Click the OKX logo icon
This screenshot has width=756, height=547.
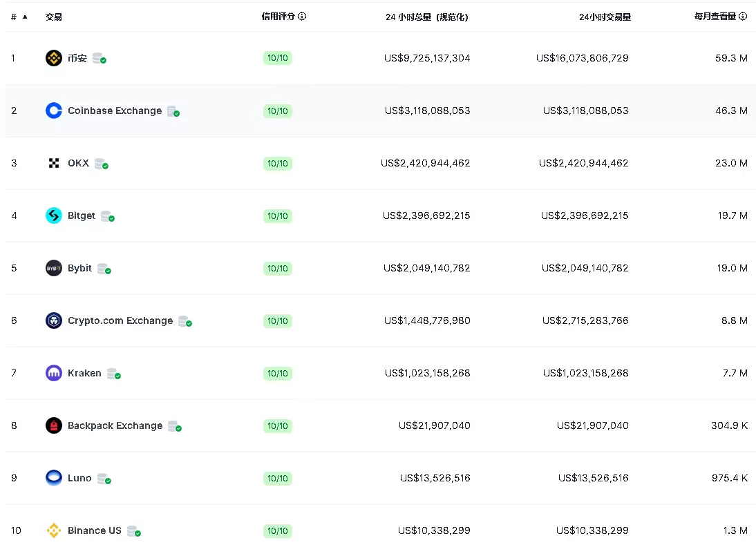[54, 163]
